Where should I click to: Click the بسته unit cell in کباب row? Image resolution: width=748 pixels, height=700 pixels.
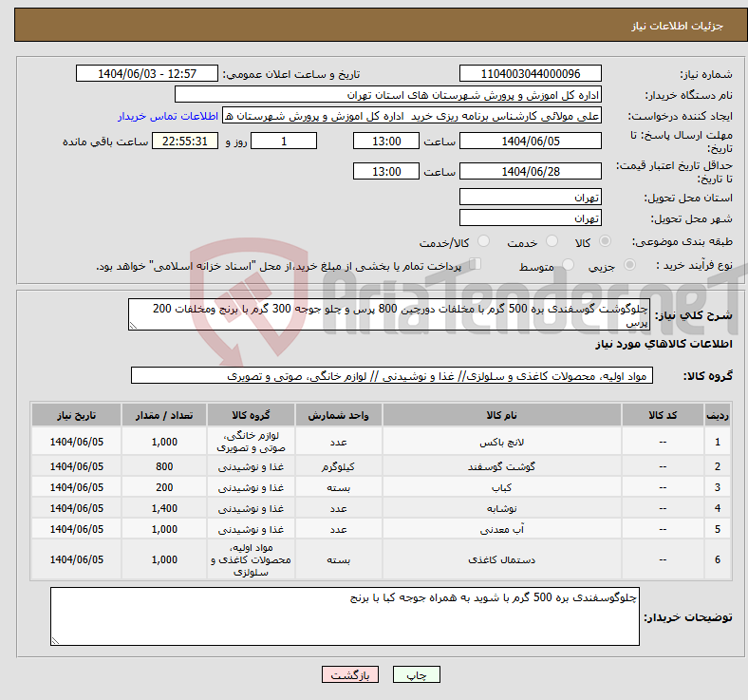tap(338, 487)
